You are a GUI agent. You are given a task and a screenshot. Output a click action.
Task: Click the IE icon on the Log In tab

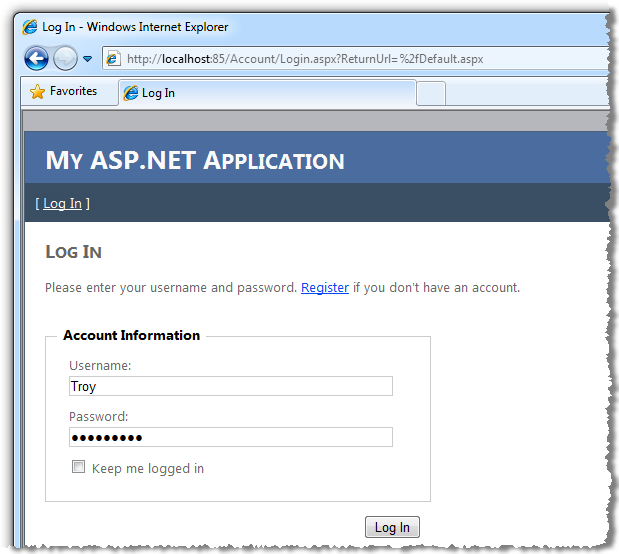point(131,93)
